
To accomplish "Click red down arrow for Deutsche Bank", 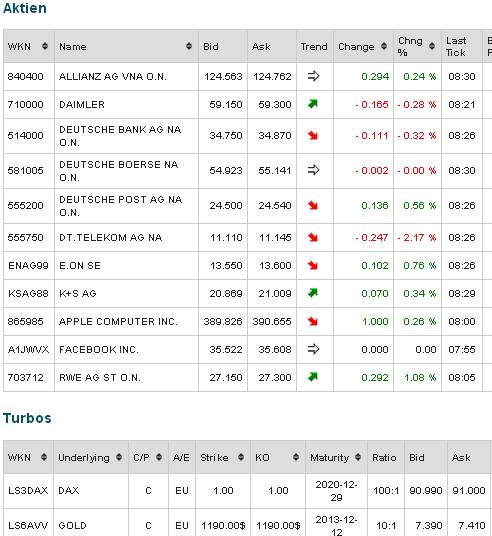I will 313,135.
